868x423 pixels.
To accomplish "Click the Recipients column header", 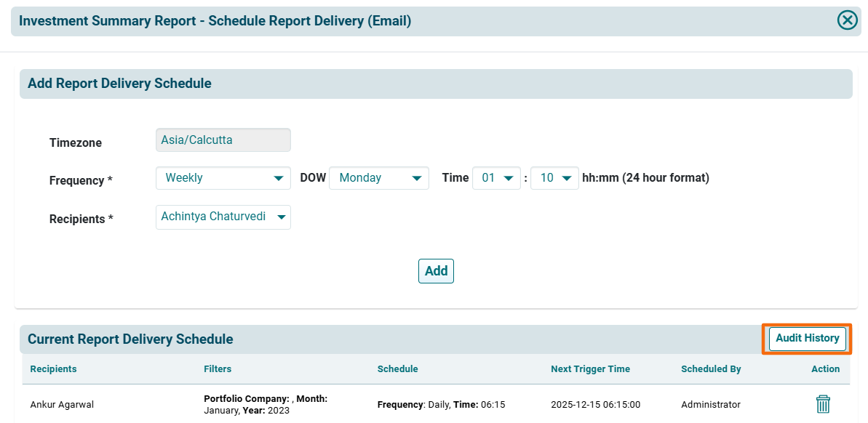I will (53, 369).
